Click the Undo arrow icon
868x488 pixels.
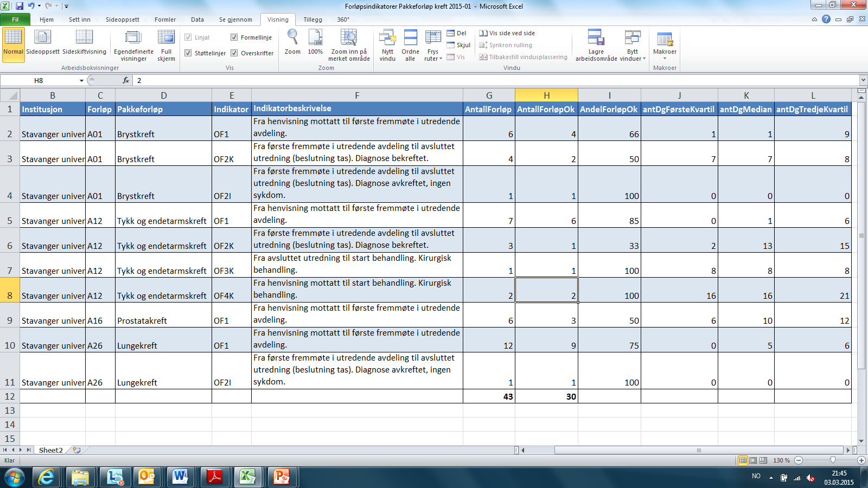coord(31,6)
